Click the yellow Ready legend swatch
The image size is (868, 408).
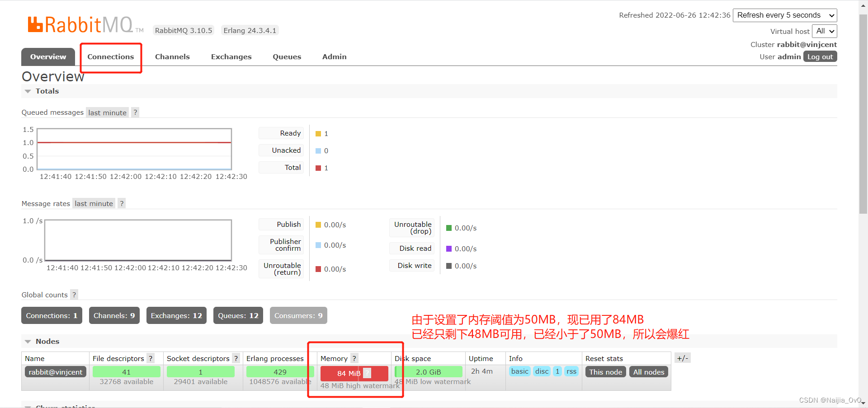(x=318, y=134)
